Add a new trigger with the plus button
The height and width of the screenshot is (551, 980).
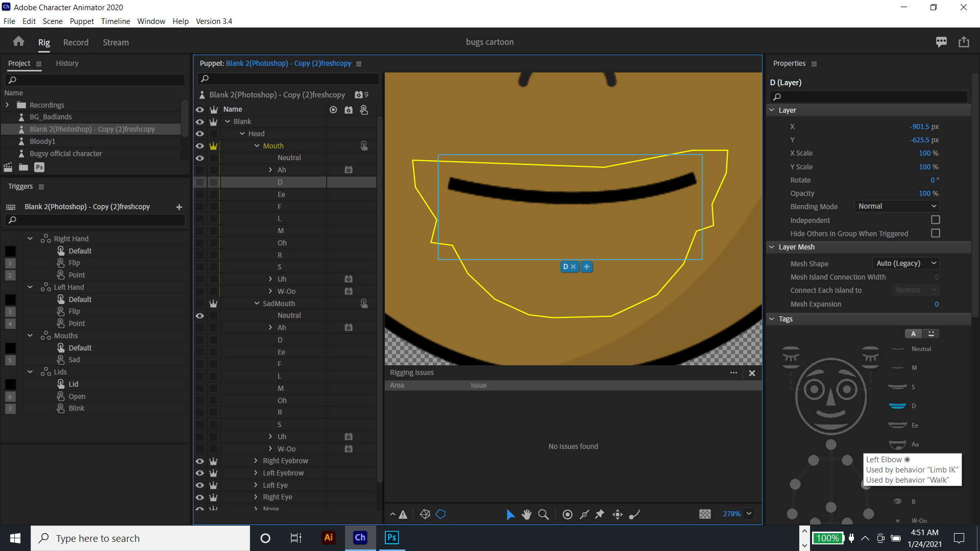tap(179, 207)
